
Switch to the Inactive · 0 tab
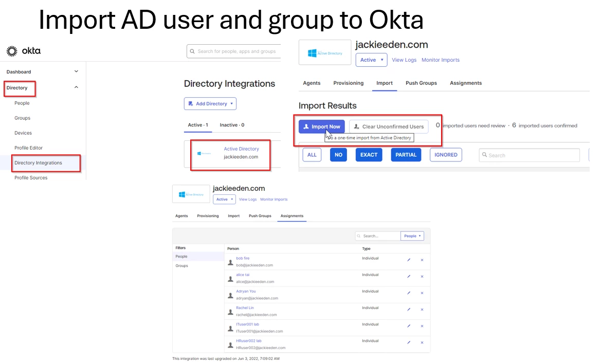pos(232,125)
